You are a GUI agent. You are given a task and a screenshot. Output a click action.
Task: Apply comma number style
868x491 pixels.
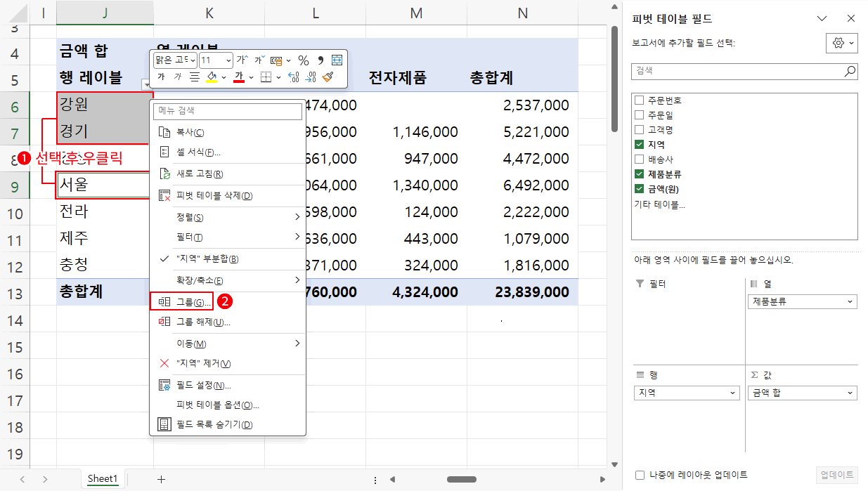pos(319,61)
